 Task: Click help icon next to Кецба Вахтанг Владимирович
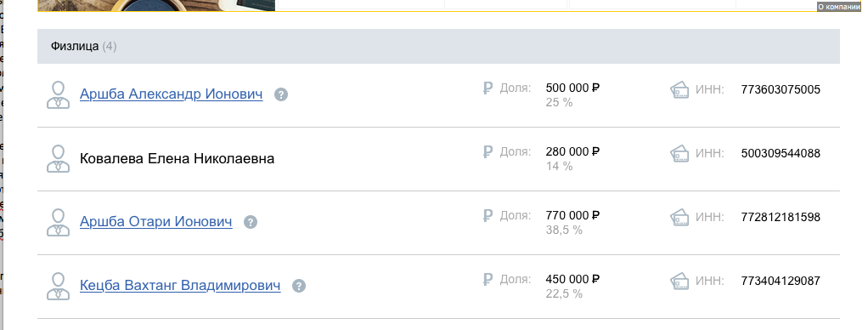299,286
